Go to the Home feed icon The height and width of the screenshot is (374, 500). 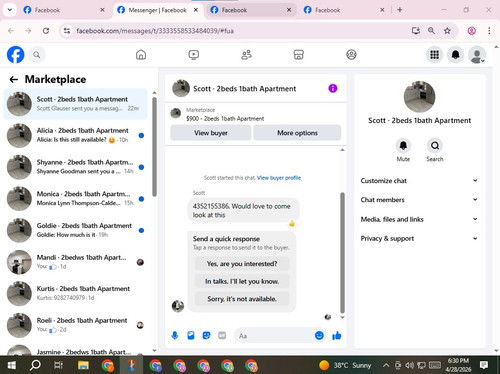click(x=141, y=55)
